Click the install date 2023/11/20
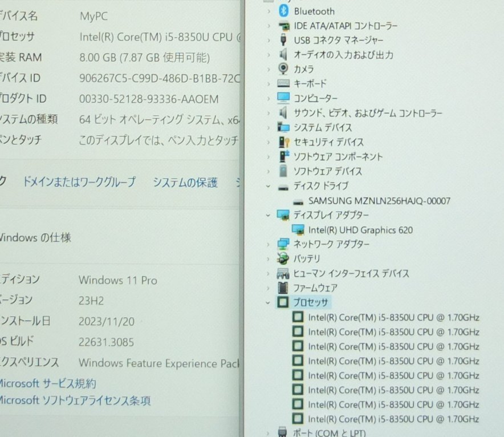504x437 pixels. point(107,321)
